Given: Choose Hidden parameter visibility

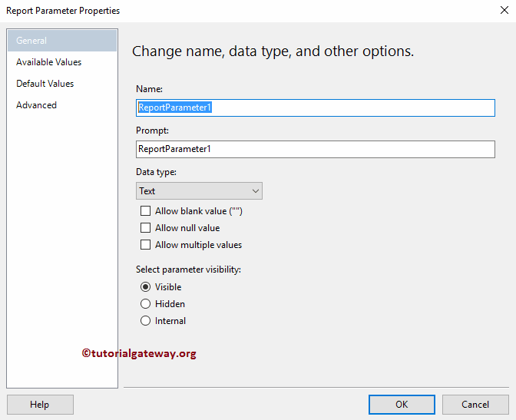Looking at the screenshot, I should point(146,304).
